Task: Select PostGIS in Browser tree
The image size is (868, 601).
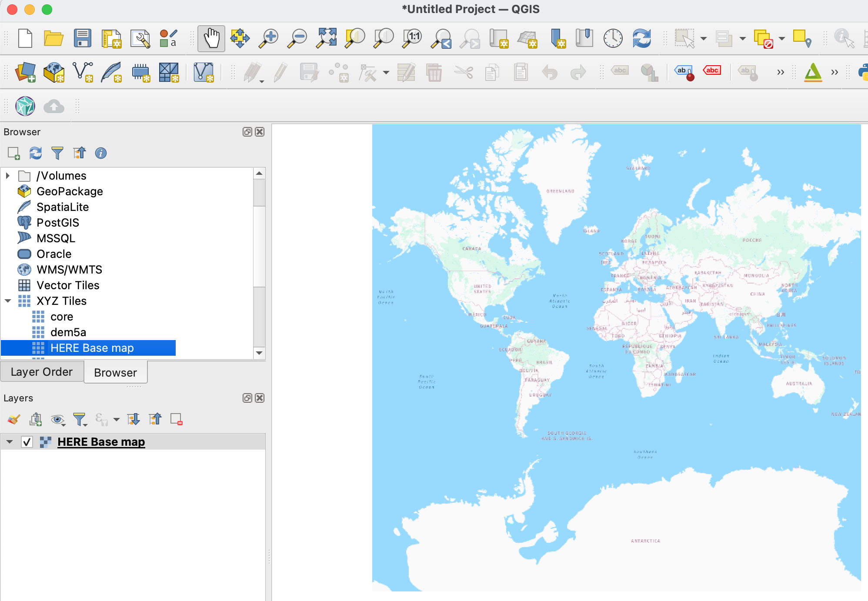Action: click(x=58, y=223)
